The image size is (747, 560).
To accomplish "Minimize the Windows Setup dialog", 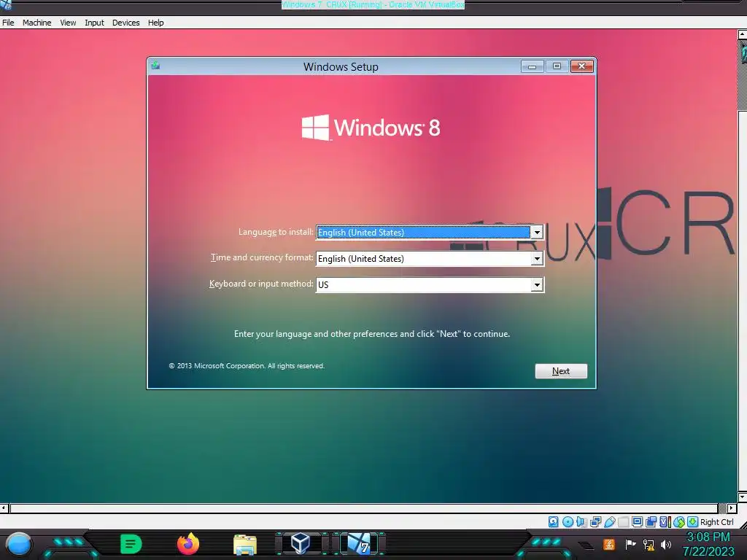I will [532, 66].
